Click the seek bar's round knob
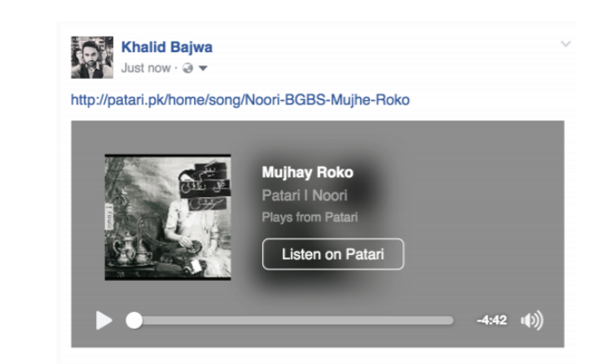The width and height of the screenshot is (615, 364). 134,321
